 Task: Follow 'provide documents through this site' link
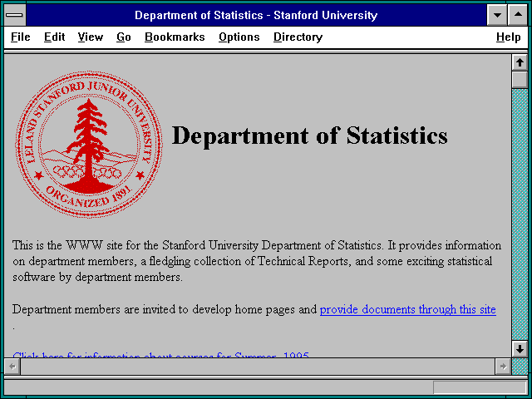(x=408, y=309)
